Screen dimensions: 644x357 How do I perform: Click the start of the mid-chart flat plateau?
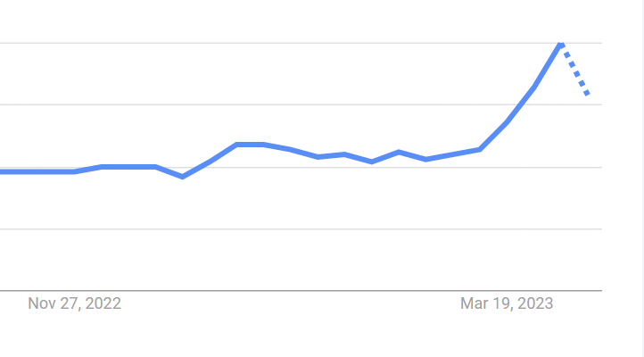click(236, 145)
